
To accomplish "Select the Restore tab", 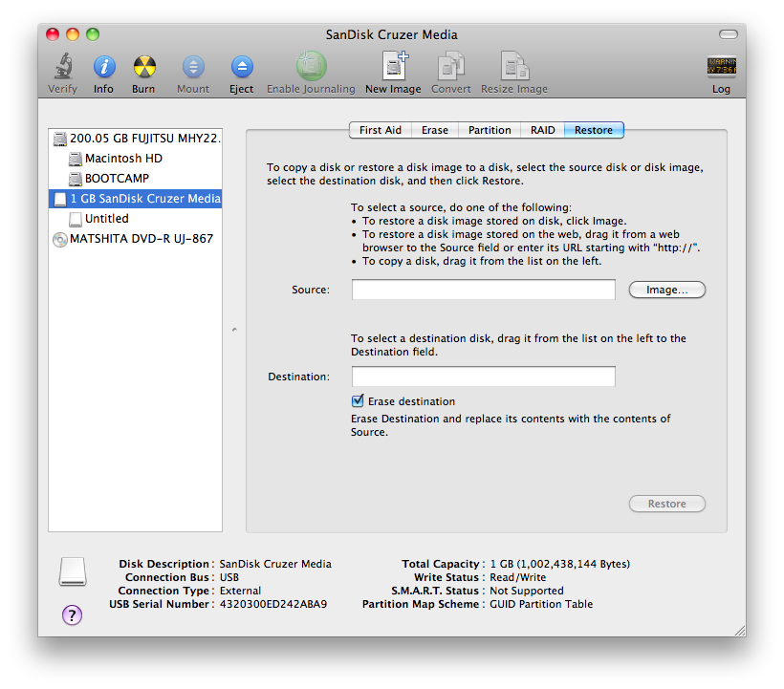I will click(594, 130).
